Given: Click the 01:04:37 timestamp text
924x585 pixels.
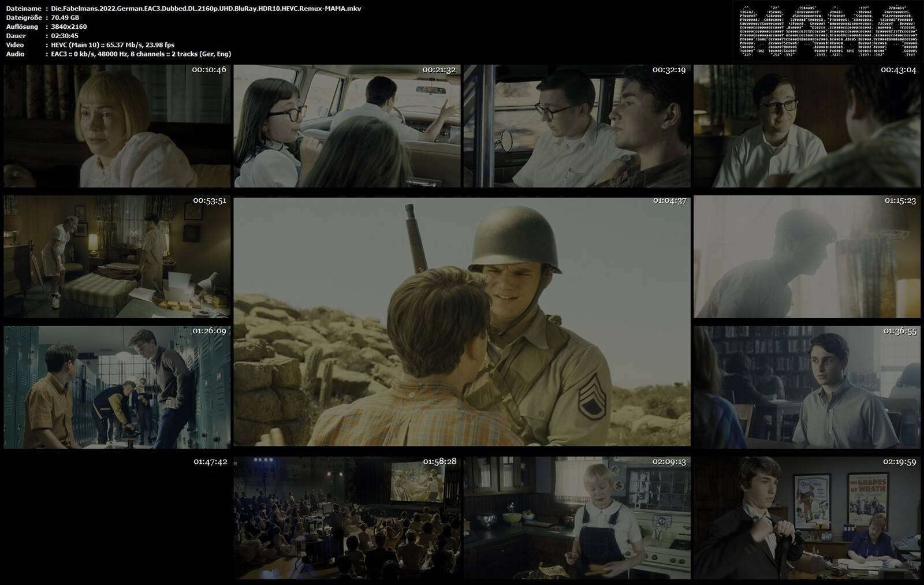Looking at the screenshot, I should pos(670,201).
